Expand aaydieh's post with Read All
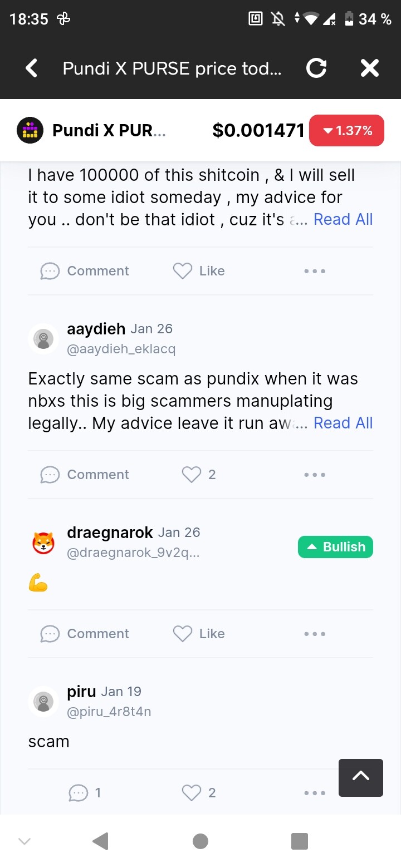401x868 pixels. pyautogui.click(x=343, y=423)
